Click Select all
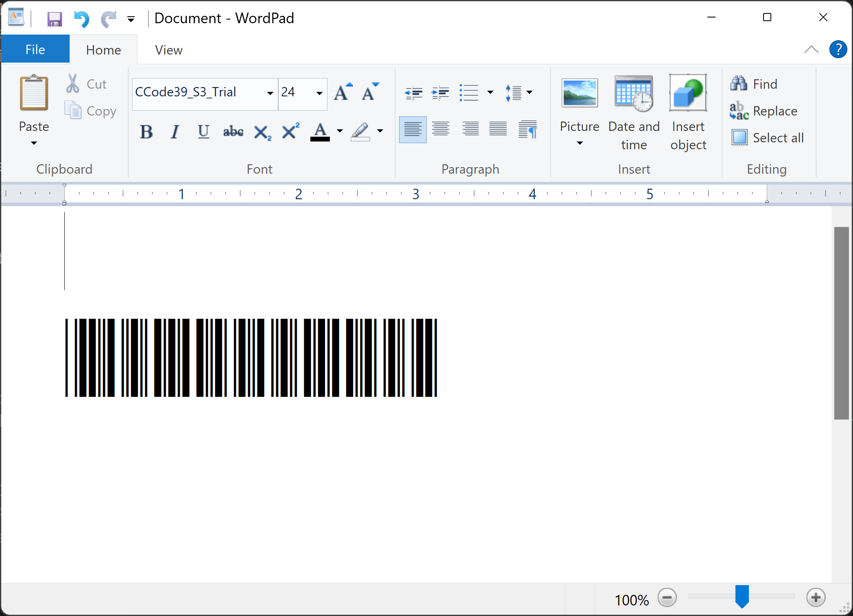 pyautogui.click(x=767, y=137)
